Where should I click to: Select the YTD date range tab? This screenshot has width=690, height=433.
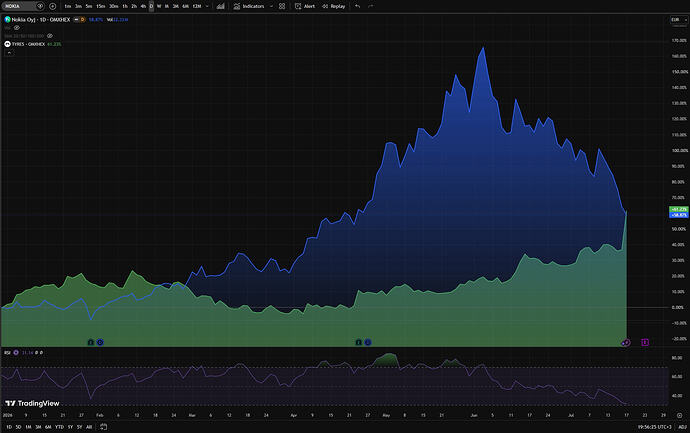[x=59, y=427]
